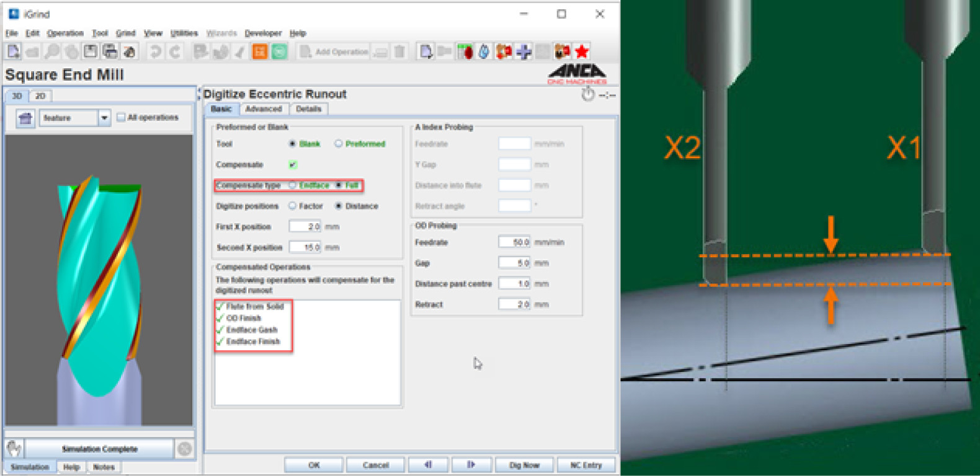
Task: Switch to the Details tab
Action: click(x=308, y=109)
